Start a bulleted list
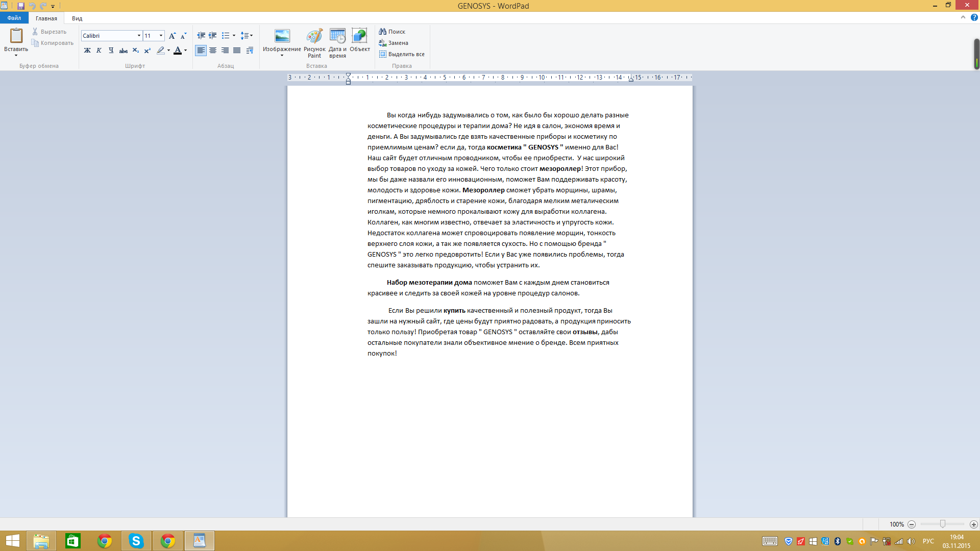Viewport: 980px width, 551px height. point(226,36)
